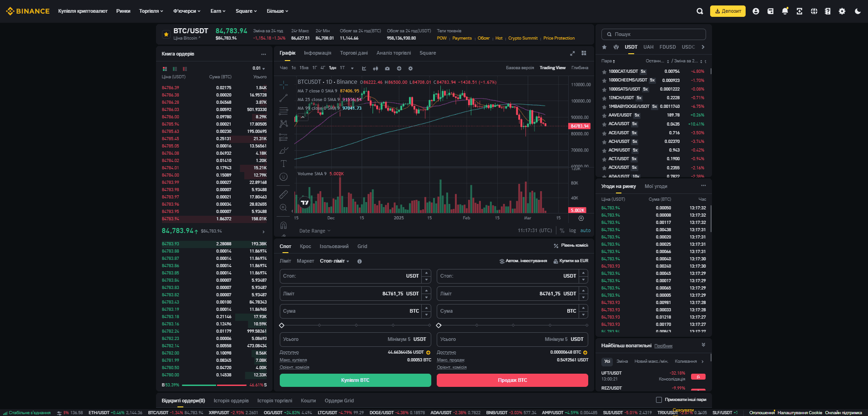
Task: Select the emoji icon drawing tool
Action: [283, 177]
